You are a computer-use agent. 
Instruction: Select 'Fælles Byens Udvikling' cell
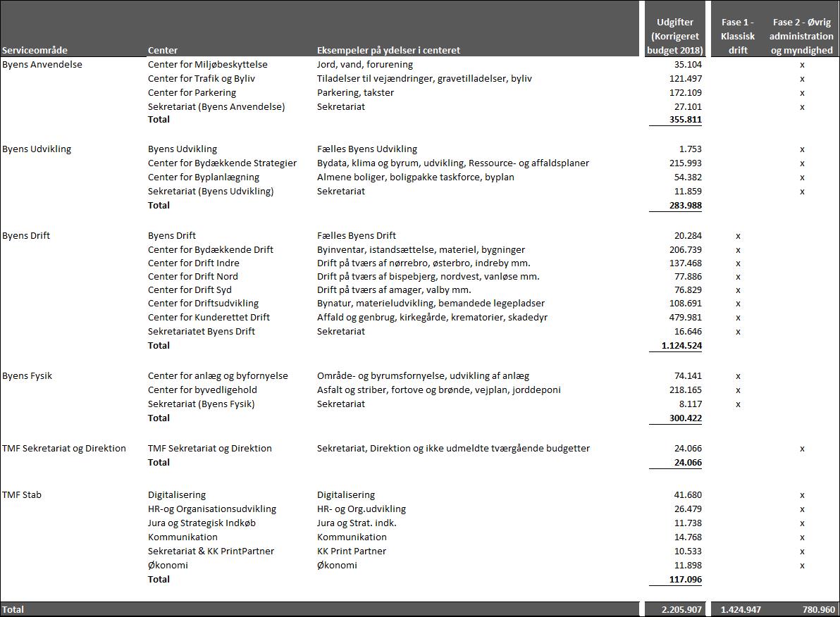367,149
